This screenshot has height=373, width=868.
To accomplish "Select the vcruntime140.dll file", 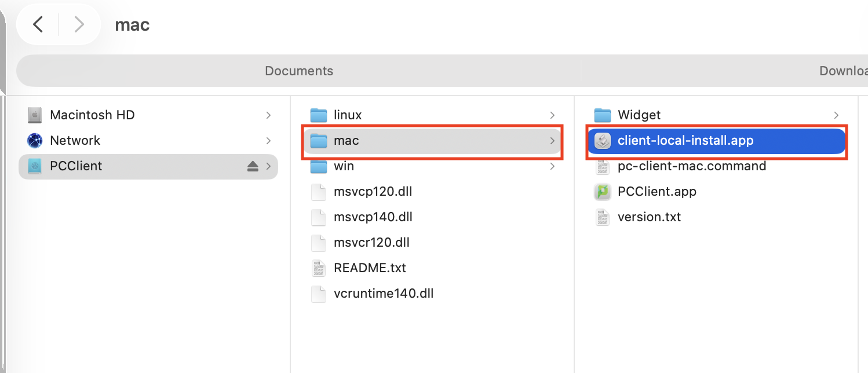I will [x=384, y=294].
